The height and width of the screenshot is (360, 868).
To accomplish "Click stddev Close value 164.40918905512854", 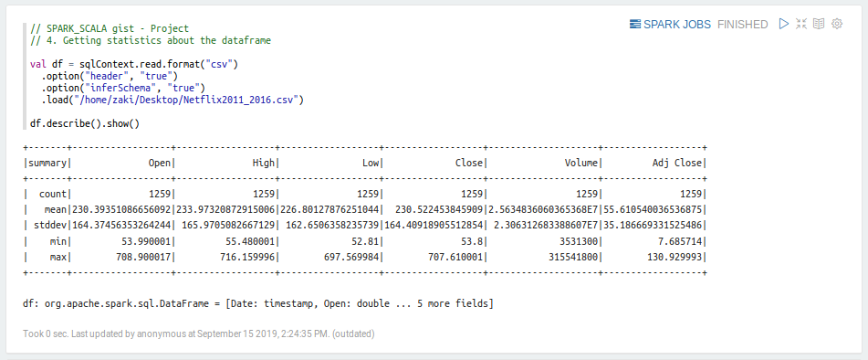I will click(x=434, y=226).
